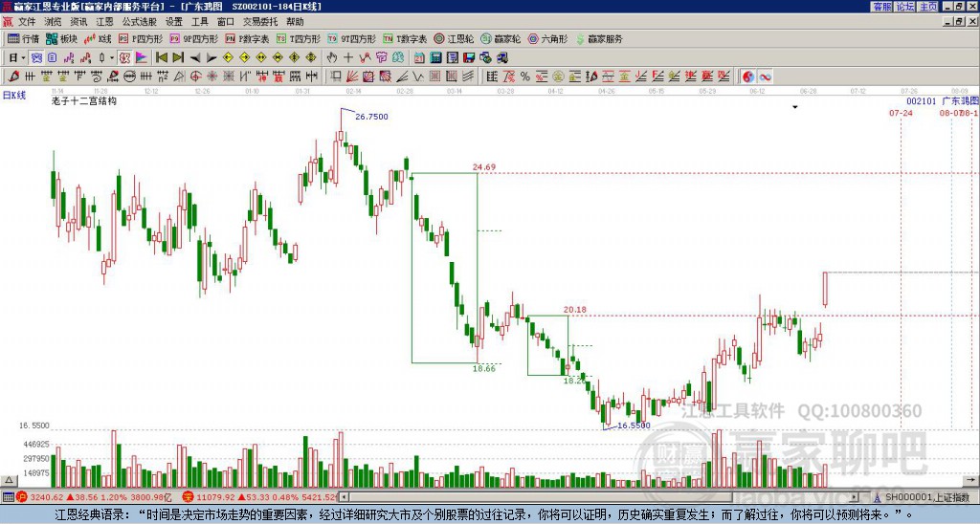The height and width of the screenshot is (524, 980).
Task: Click the 24.69 red price level label
Action: tap(483, 166)
